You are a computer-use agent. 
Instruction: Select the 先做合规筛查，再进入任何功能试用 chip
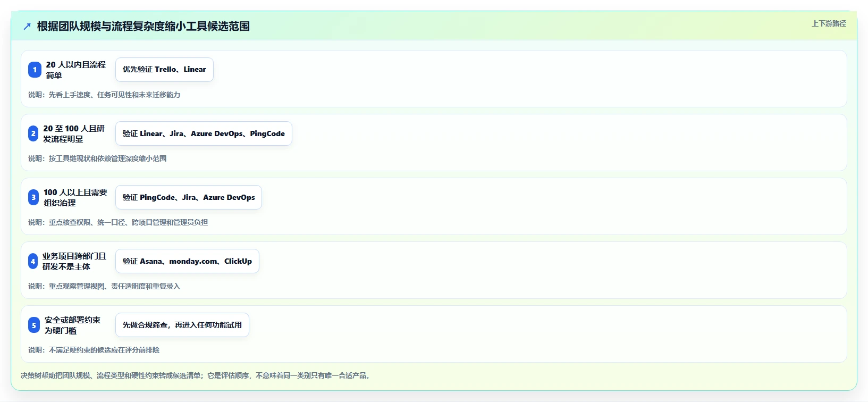(182, 325)
